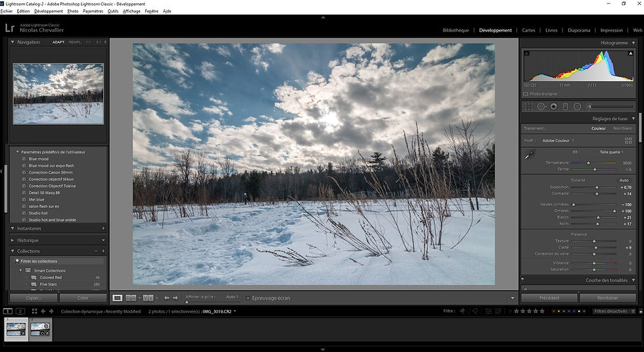
Task: Select Noir/blanc treatment
Action: (x=623, y=128)
